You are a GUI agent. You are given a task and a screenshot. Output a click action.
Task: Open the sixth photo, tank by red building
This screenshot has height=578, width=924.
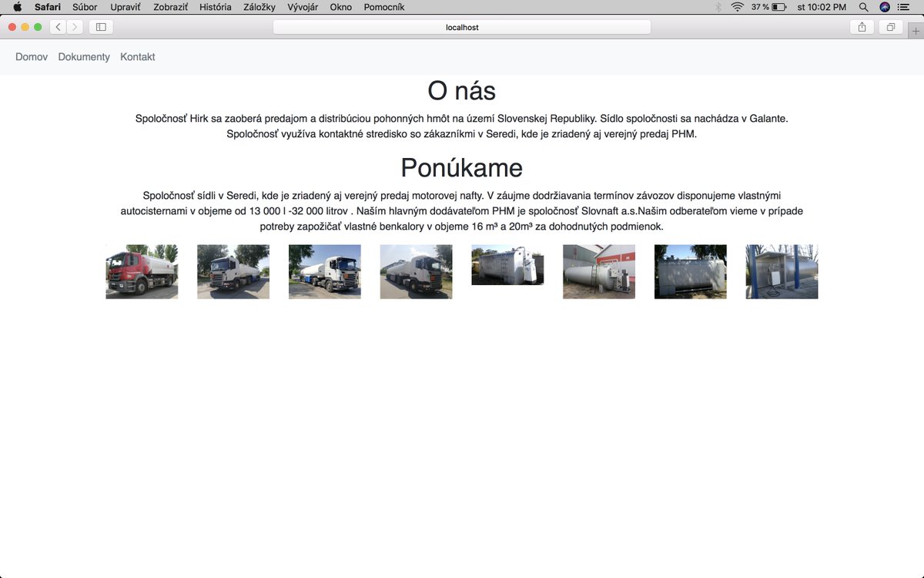599,272
